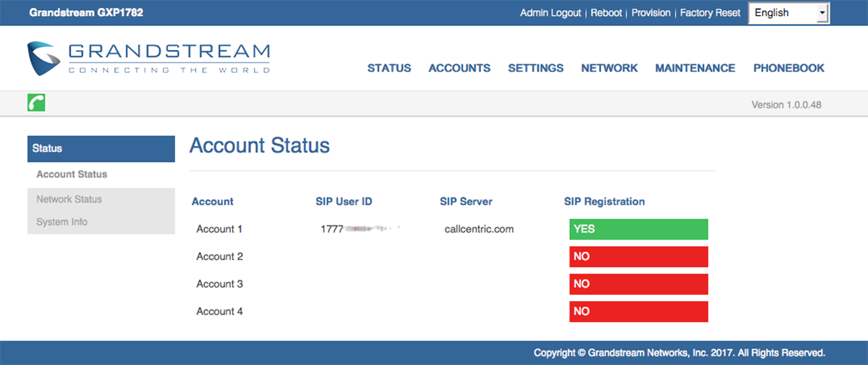868x365 pixels.
Task: Click the Account 3 row label
Action: (x=220, y=284)
